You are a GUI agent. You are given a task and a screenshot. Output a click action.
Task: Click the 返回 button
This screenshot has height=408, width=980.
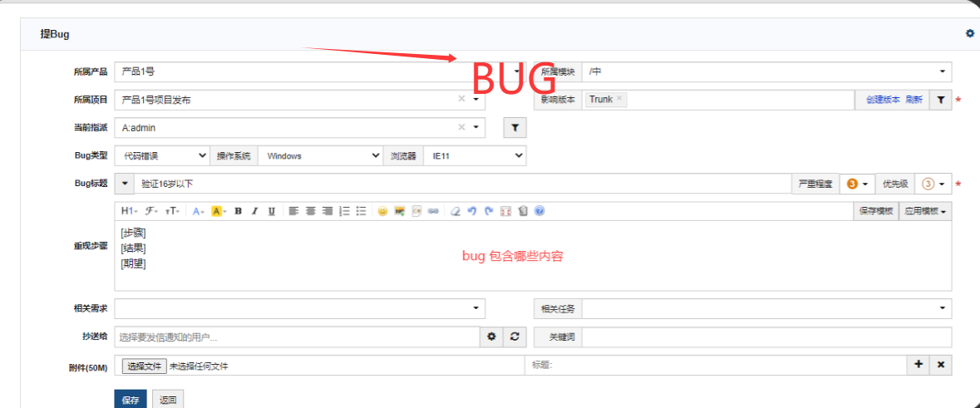(x=168, y=401)
